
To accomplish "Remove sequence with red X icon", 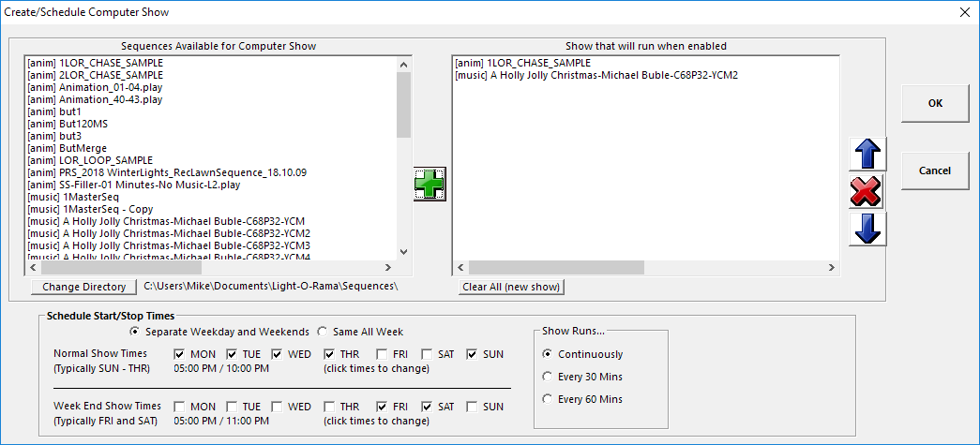I will (867, 192).
